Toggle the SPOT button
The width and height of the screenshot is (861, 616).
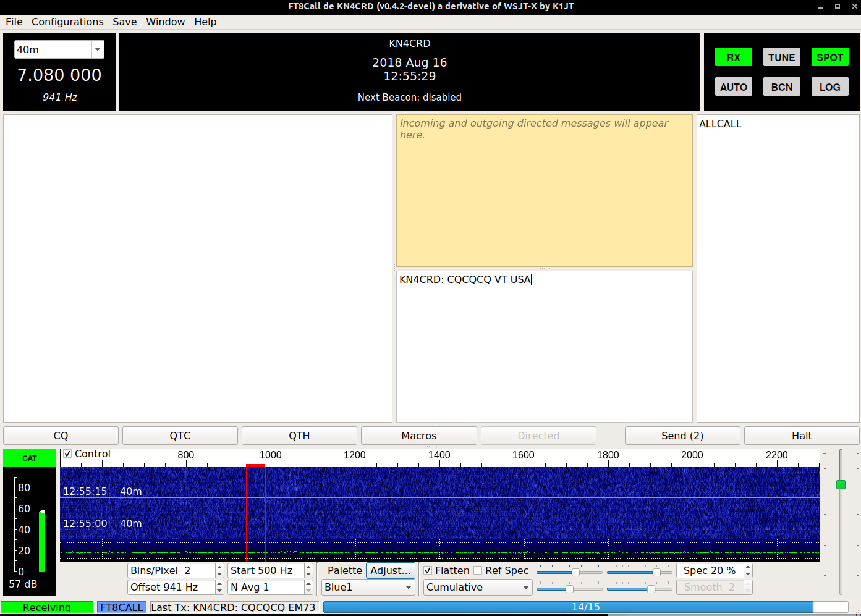coord(829,57)
